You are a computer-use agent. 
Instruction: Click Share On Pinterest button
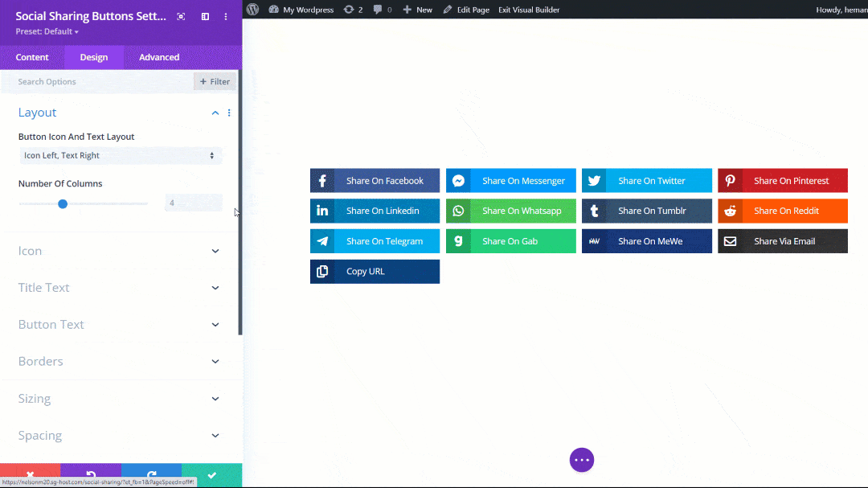tap(783, 181)
